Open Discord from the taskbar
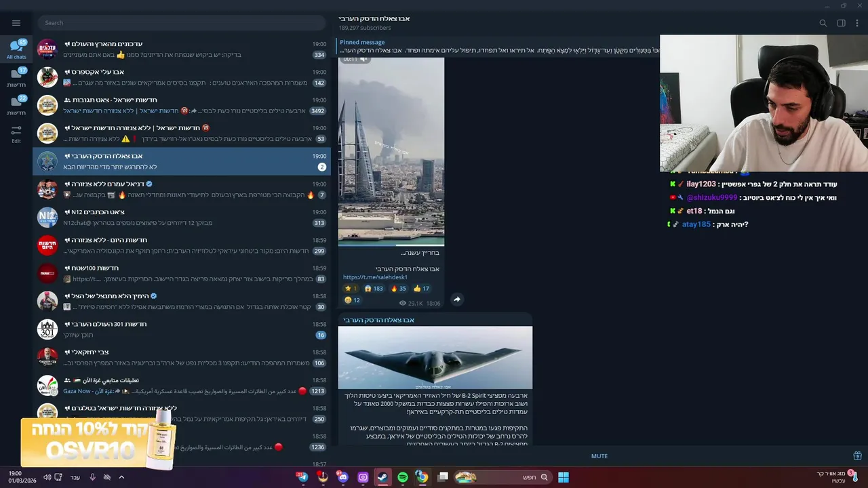Viewport: 868px width, 488px height. tap(342, 477)
